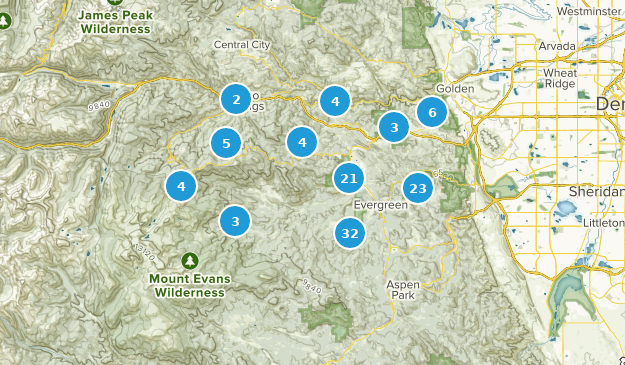Select the 4 cluster just above the 21 cluster
The width and height of the screenshot is (625, 365).
pos(302,142)
